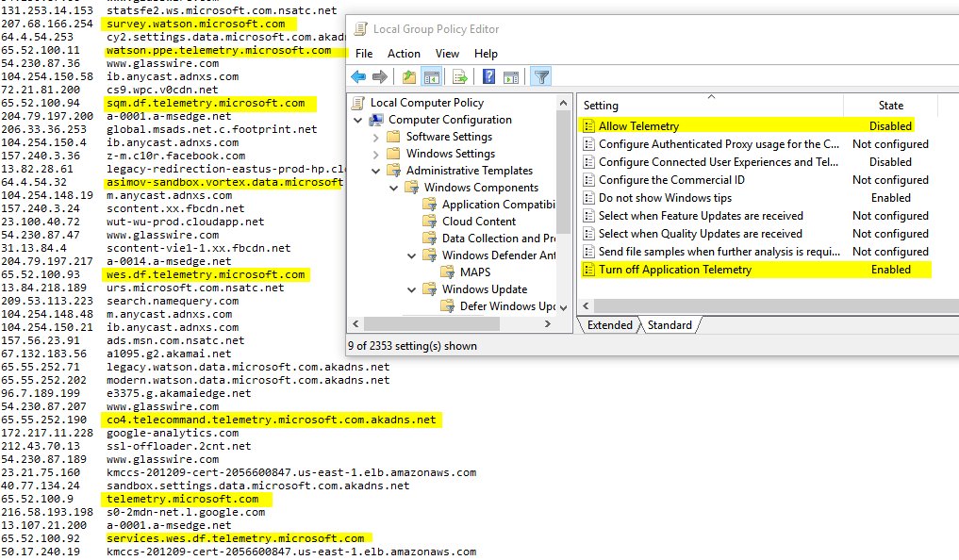Expand the Windows Settings node
This screenshot has width=959, height=560.
pos(376,154)
